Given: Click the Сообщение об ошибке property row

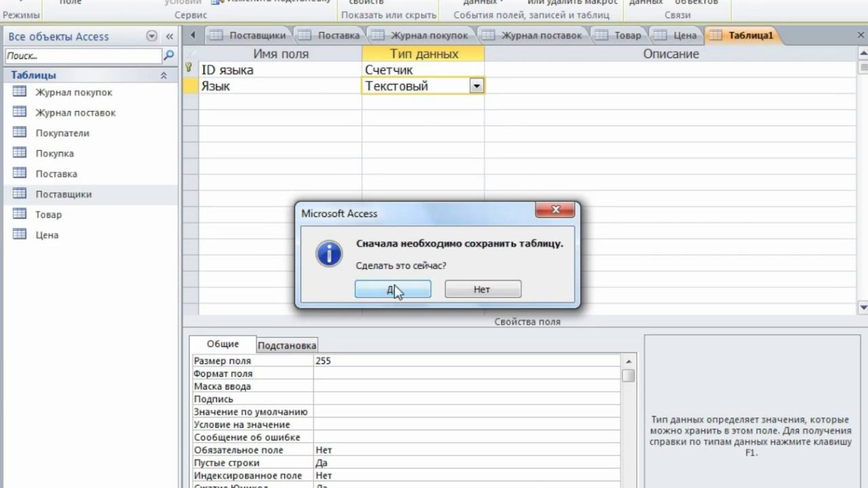Looking at the screenshot, I should (406, 437).
